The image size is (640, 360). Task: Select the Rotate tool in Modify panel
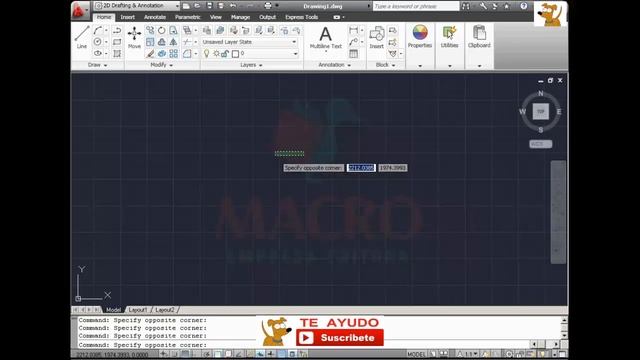(x=162, y=30)
